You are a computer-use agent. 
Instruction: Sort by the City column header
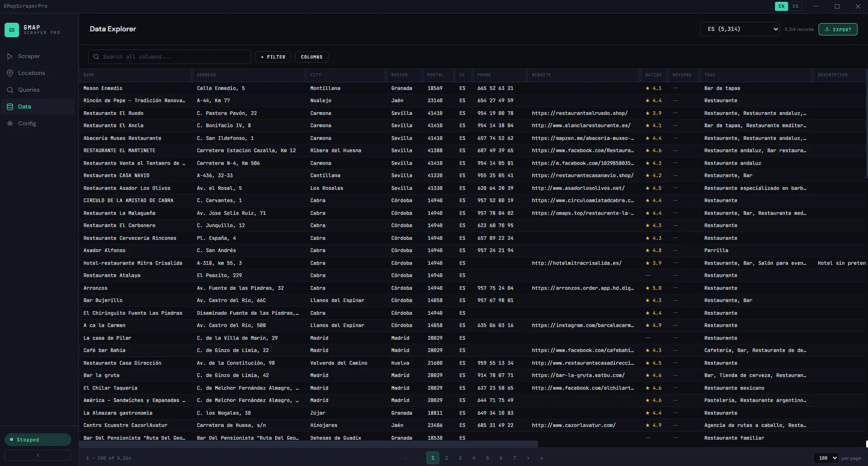[x=316, y=75]
